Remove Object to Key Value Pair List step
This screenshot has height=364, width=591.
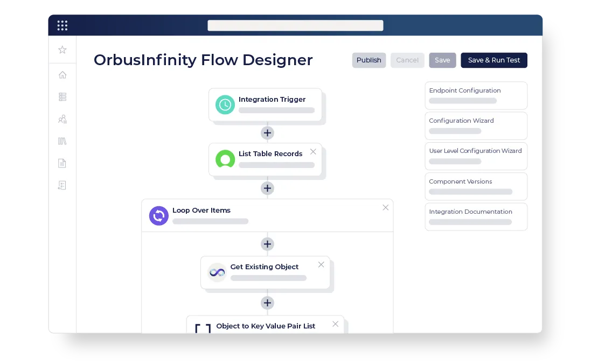pos(336,324)
